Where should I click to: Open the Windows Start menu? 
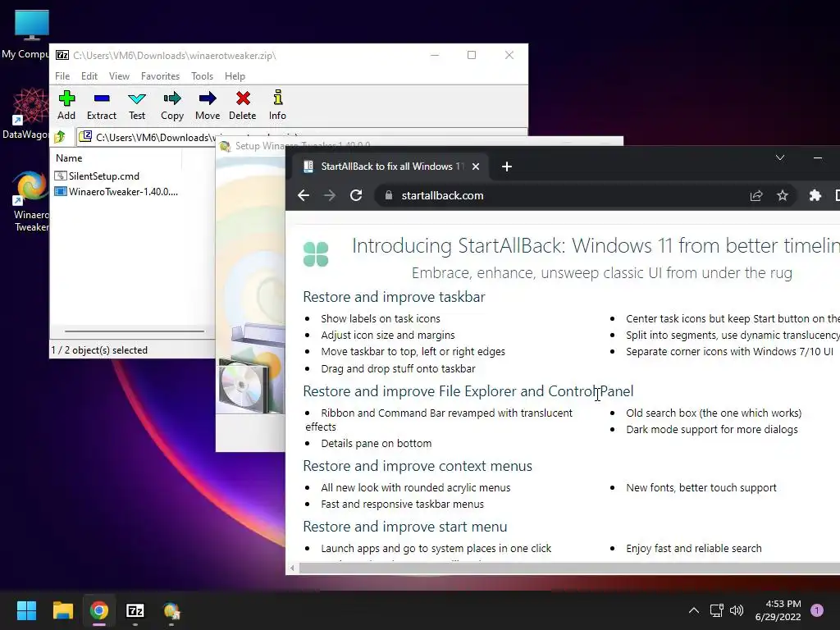coord(26,610)
